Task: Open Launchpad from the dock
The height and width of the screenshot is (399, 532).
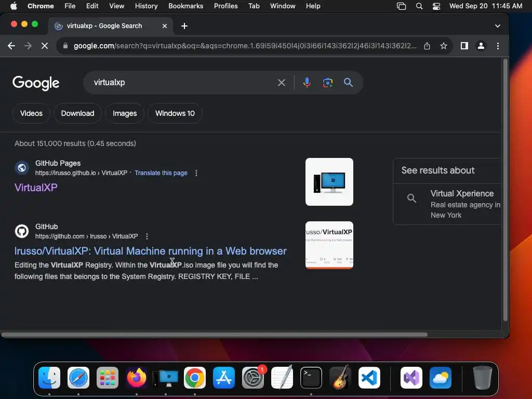Action: tap(108, 378)
